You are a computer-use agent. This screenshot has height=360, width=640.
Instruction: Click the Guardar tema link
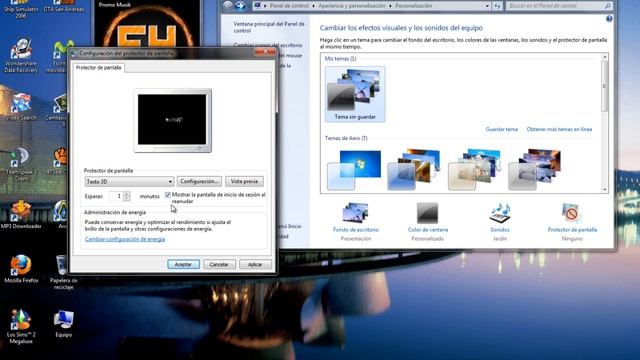pyautogui.click(x=502, y=129)
